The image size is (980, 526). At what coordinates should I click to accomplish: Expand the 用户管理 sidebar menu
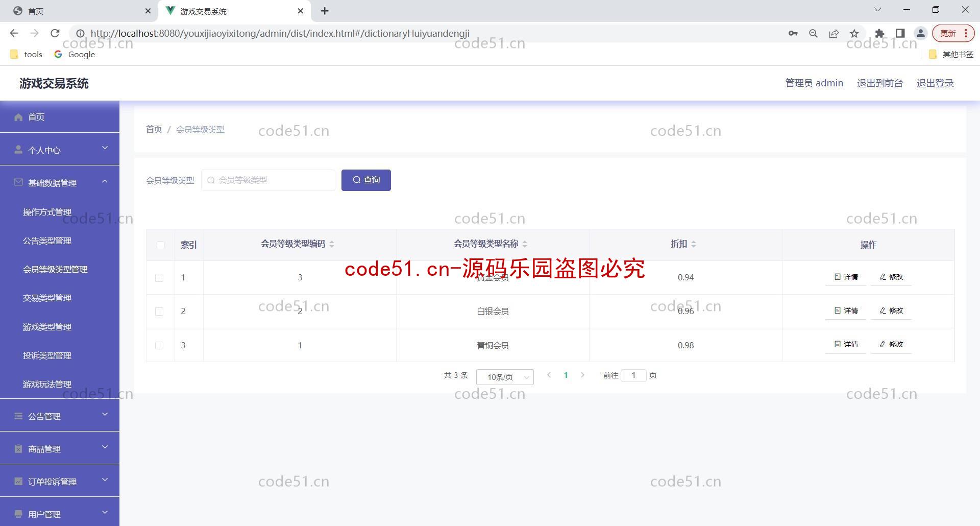coord(105,512)
